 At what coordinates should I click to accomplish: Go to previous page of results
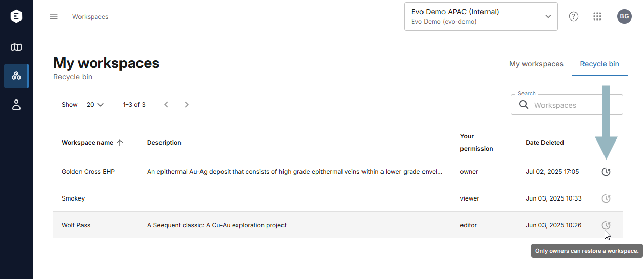(x=166, y=105)
